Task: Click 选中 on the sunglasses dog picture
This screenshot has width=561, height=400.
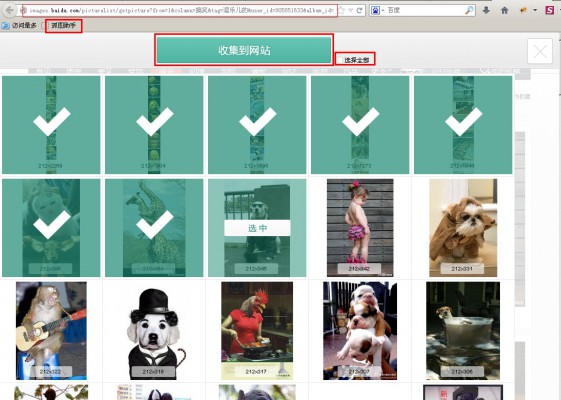Action: (x=257, y=228)
